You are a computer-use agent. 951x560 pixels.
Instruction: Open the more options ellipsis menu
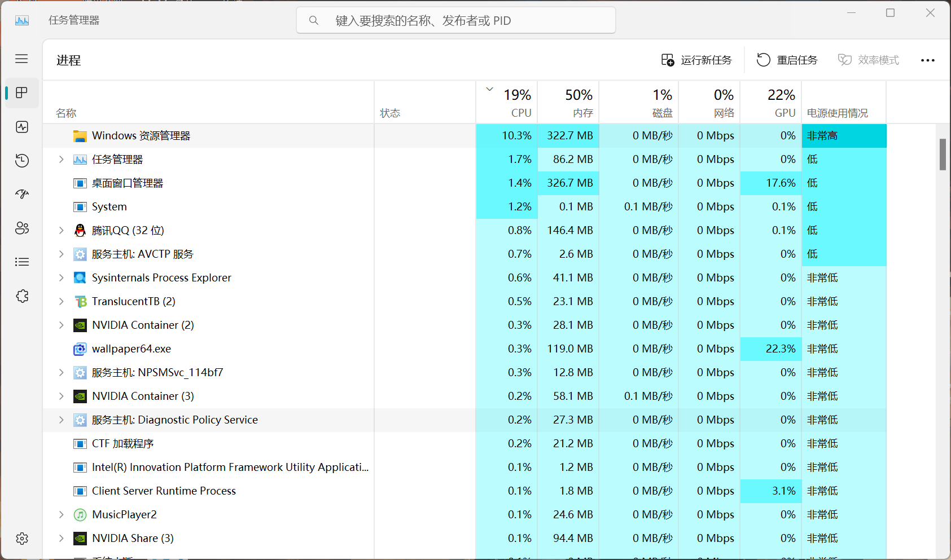pyautogui.click(x=928, y=60)
